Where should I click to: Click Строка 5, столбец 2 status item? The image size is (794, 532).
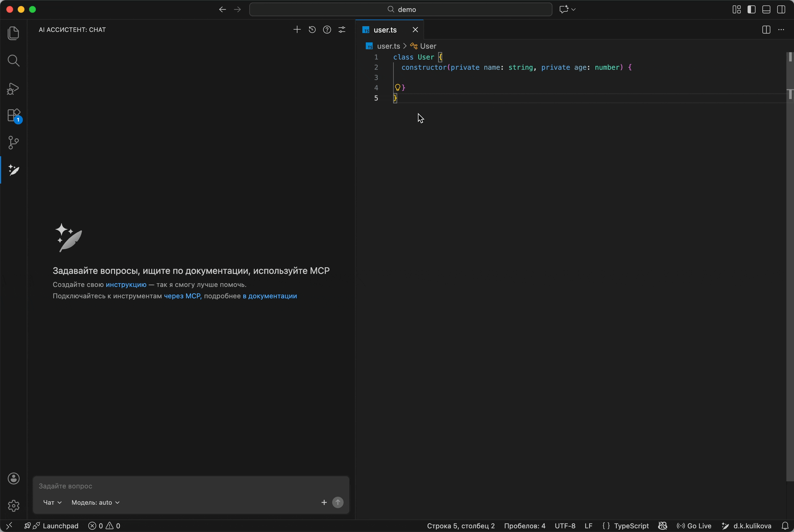point(461,526)
